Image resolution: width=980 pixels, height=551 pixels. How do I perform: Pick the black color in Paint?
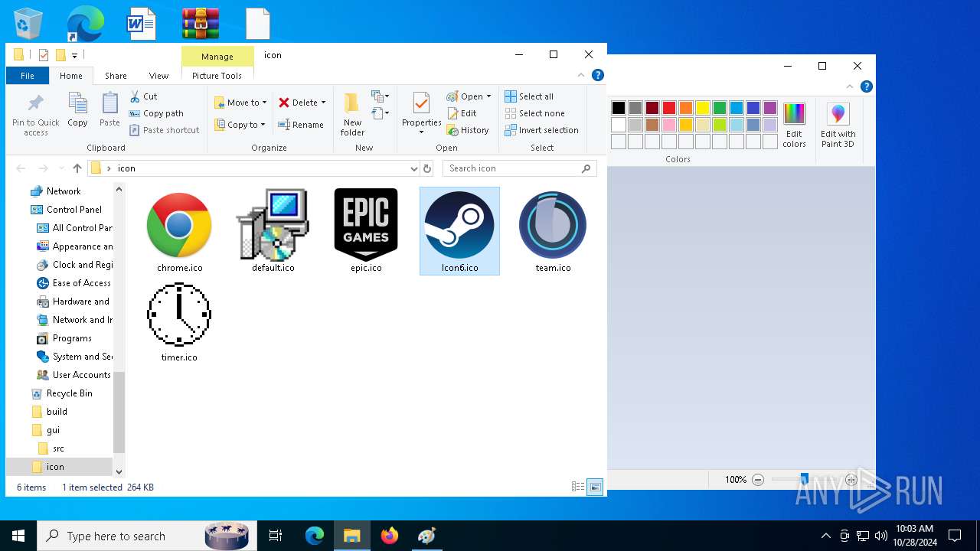tap(619, 108)
